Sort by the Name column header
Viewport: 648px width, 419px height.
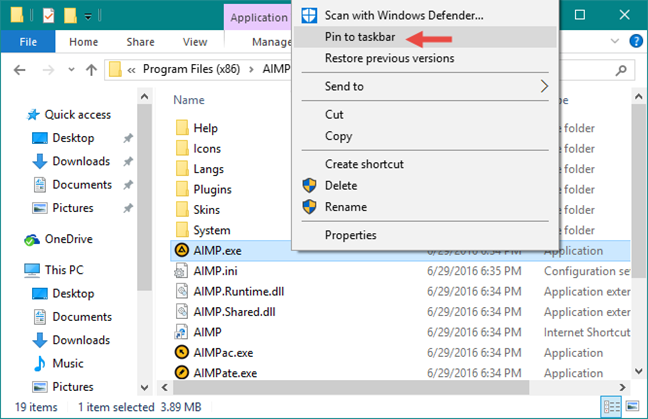189,100
